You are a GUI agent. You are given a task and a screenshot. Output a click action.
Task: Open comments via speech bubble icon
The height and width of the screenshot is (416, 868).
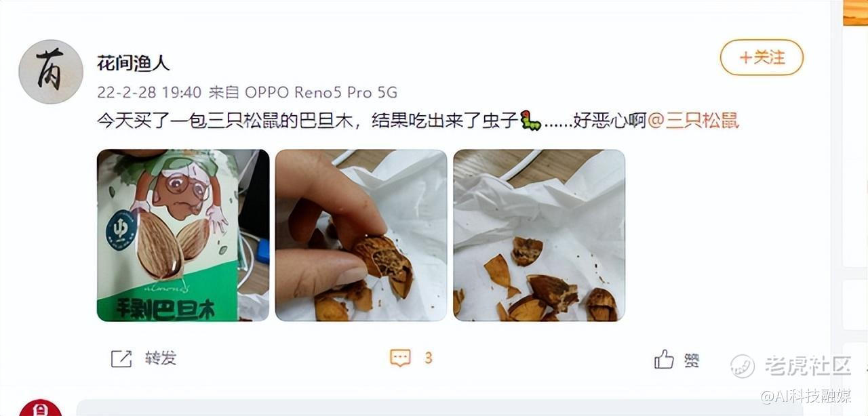coord(400,358)
